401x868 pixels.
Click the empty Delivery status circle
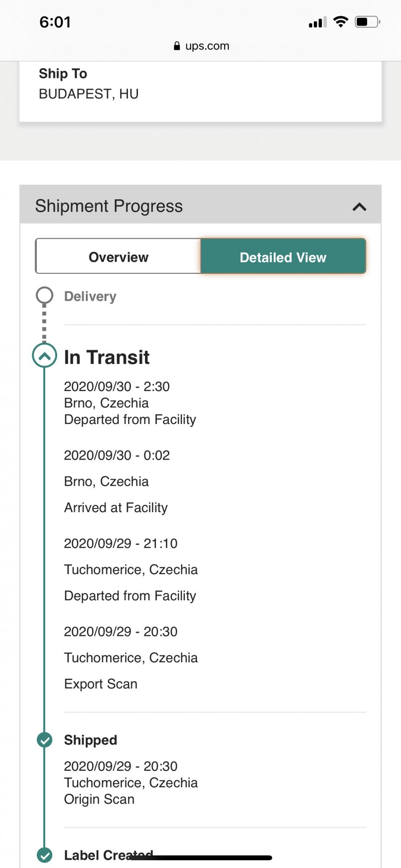(x=45, y=296)
